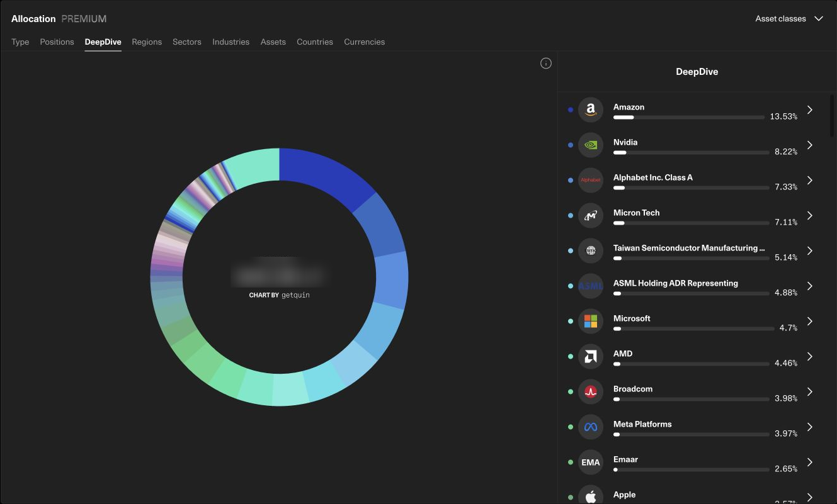Click Amazon's allocation progress bar
The width and height of the screenshot is (837, 504).
689,117
